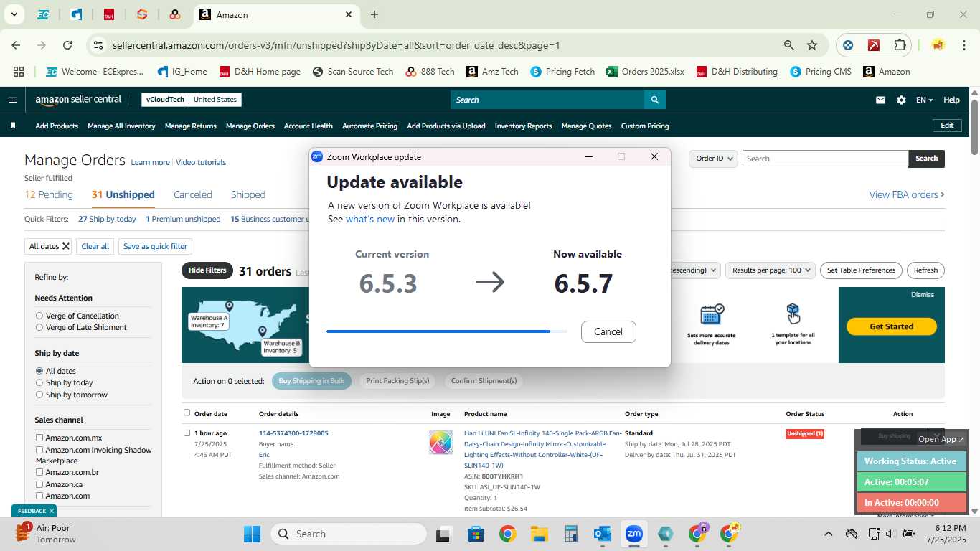Switch to the Shipped orders tab
This screenshot has height=551, width=980.
click(x=248, y=194)
